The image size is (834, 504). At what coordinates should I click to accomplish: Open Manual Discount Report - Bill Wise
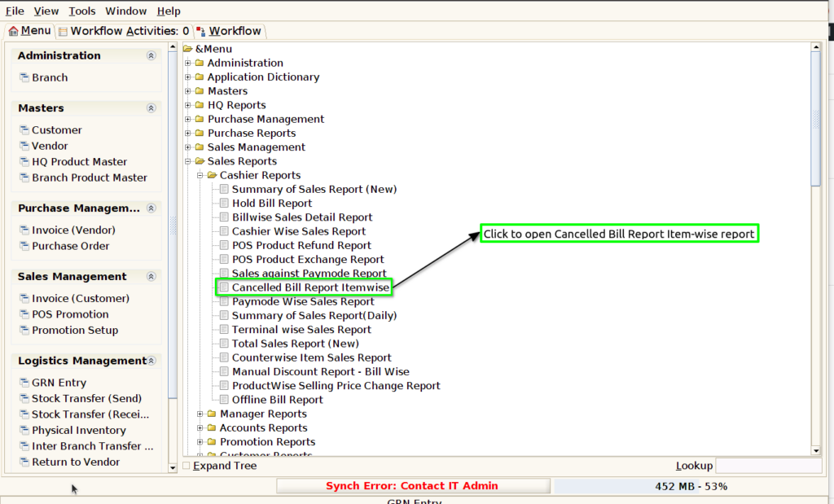321,371
